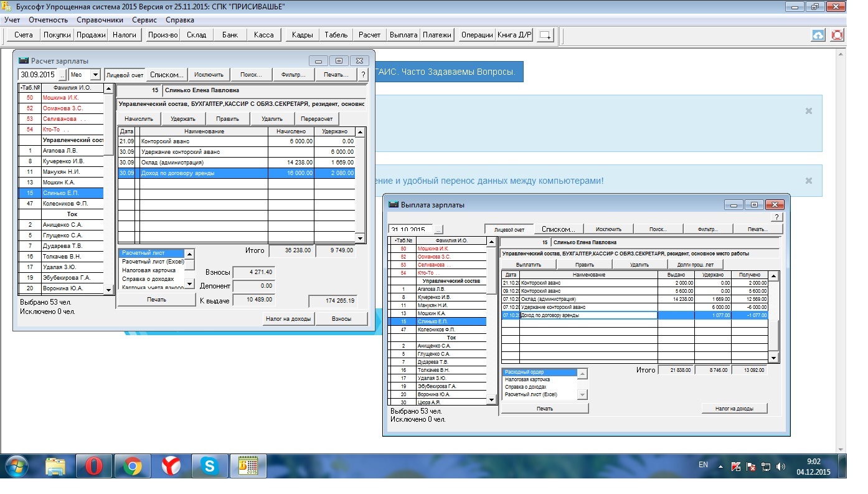Click the volume icon in system tray
868x494 pixels.
pyautogui.click(x=781, y=467)
